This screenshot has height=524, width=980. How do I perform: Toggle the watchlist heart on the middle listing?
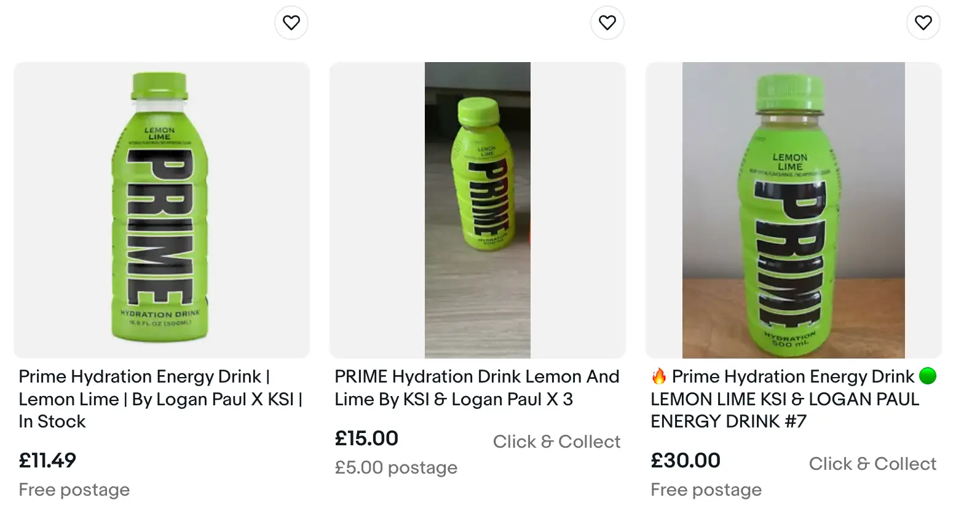click(607, 22)
